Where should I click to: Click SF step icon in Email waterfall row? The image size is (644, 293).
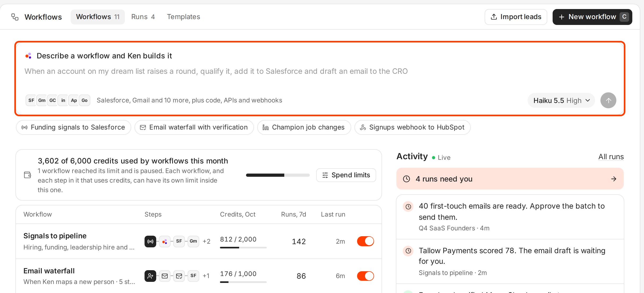(x=193, y=276)
